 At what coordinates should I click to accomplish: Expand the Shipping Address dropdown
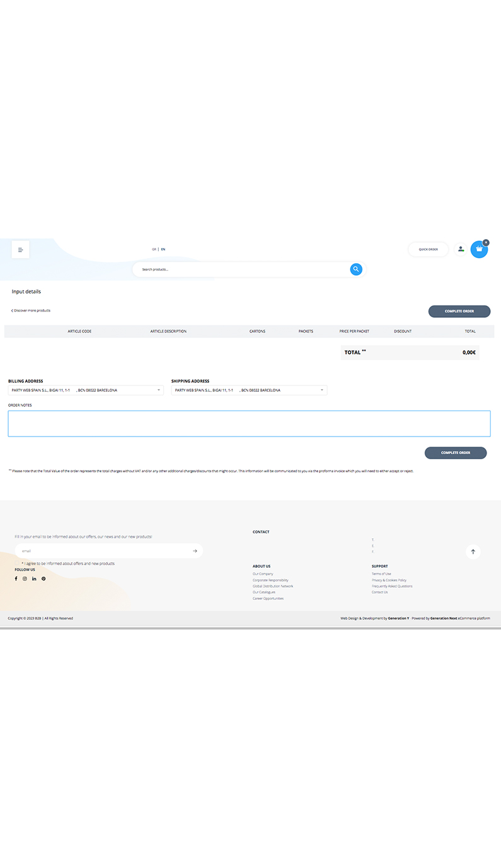pyautogui.click(x=249, y=390)
